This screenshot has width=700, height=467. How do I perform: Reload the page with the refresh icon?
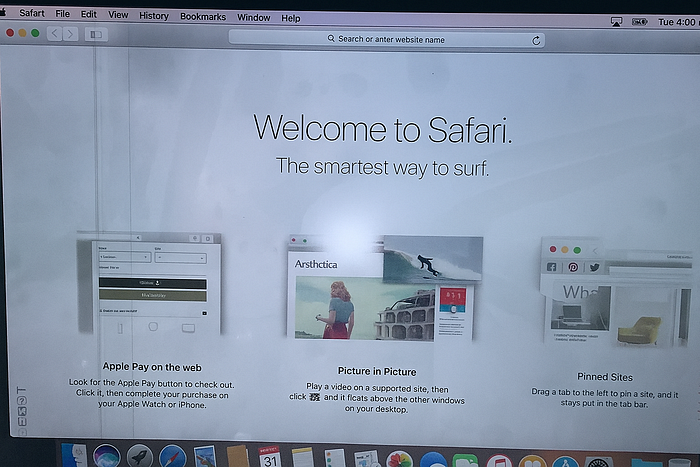click(536, 41)
